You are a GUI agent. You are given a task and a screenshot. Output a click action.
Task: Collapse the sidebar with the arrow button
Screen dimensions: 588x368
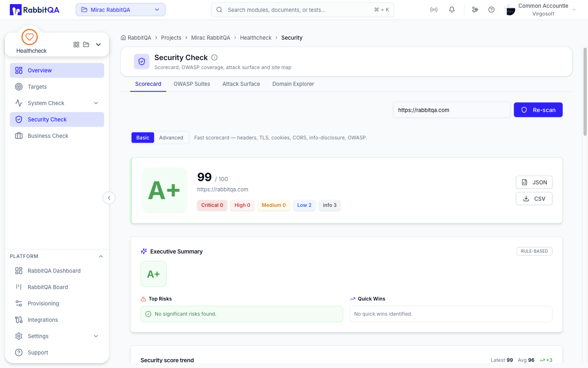click(109, 198)
